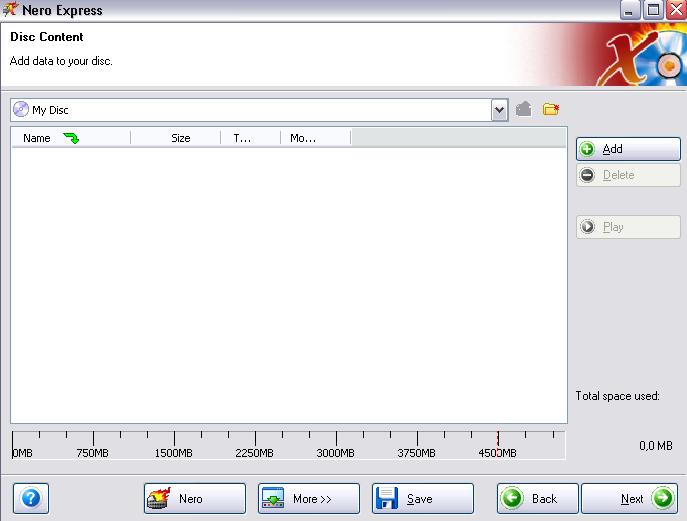
Task: Maximize the Nero Express window
Action: click(x=653, y=10)
